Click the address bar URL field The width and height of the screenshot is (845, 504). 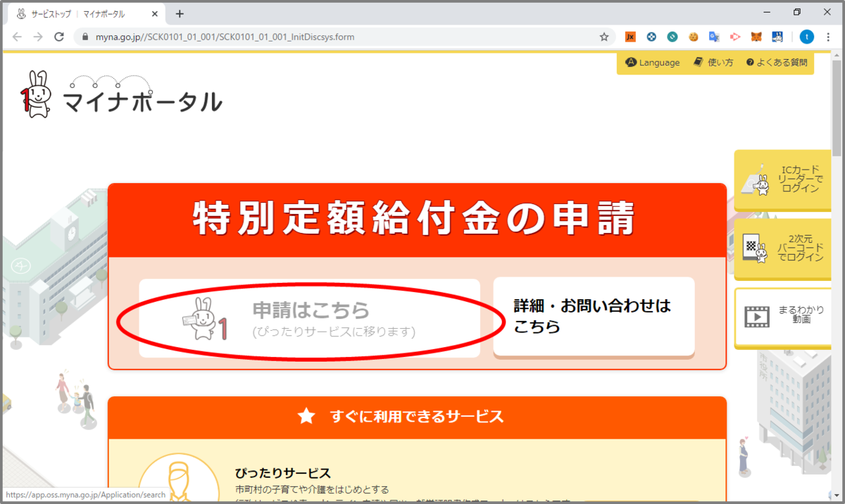[x=338, y=37]
